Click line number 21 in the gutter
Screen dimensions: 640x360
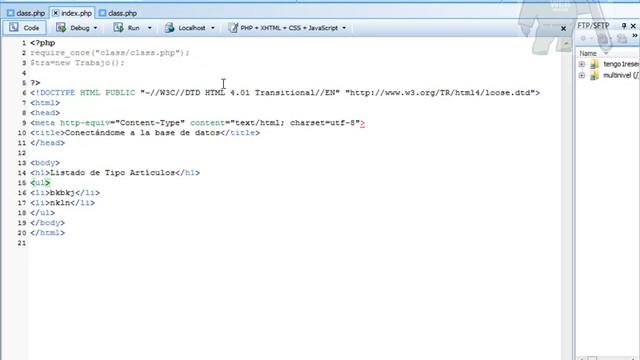click(x=22, y=243)
